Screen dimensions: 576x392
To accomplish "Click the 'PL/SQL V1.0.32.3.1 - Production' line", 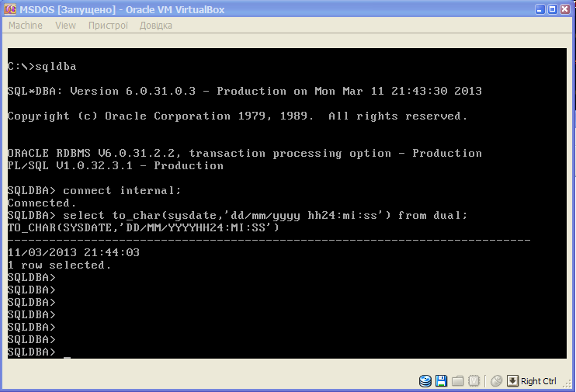I will 116,165.
